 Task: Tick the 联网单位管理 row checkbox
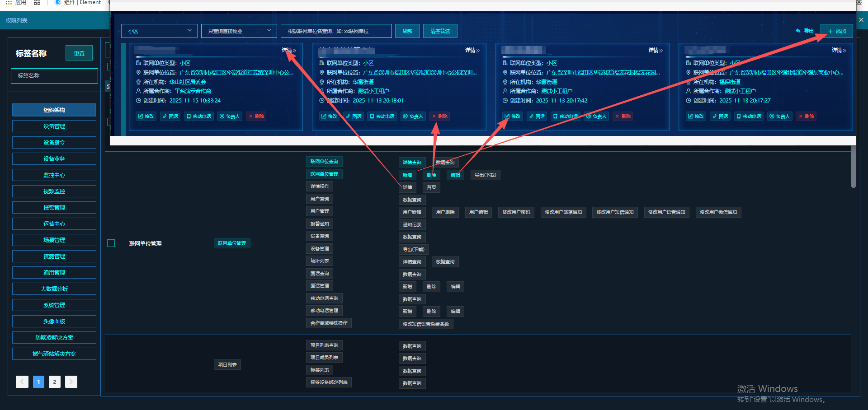pyautogui.click(x=111, y=243)
